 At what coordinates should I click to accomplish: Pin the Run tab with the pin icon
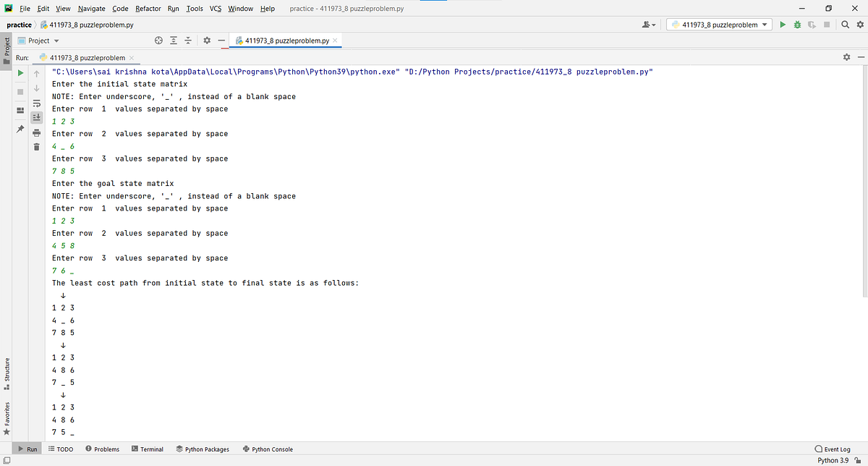(21, 129)
